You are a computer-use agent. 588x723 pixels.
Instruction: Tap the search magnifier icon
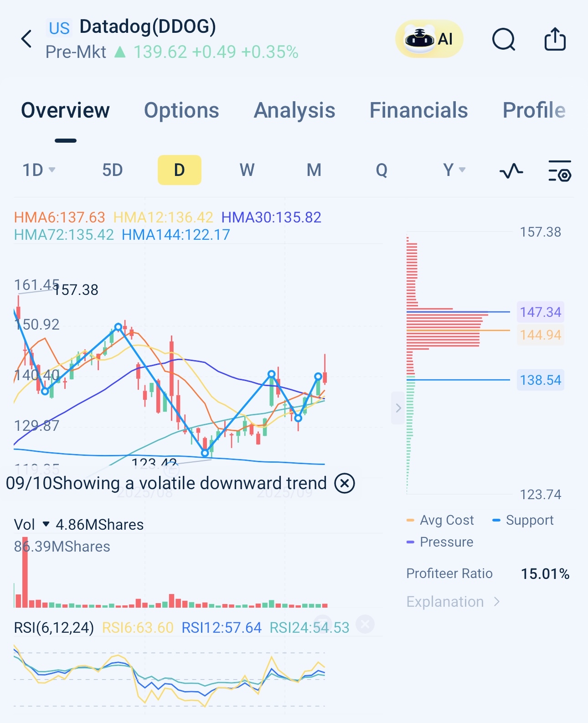click(504, 40)
